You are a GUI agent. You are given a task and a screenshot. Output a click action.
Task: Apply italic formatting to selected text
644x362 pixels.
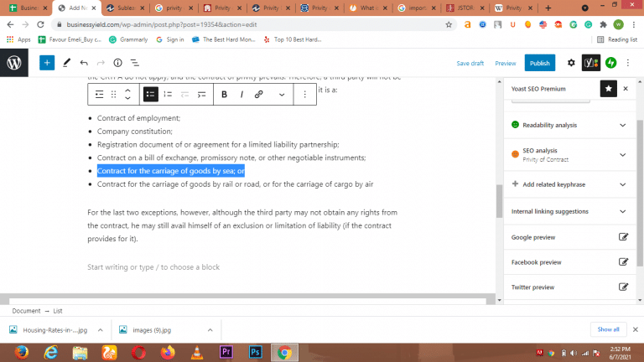pyautogui.click(x=241, y=95)
